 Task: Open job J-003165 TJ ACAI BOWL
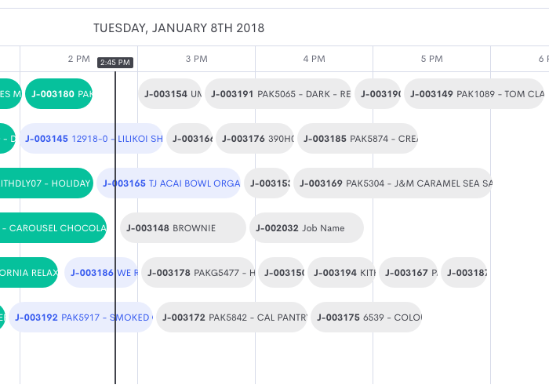pos(169,183)
